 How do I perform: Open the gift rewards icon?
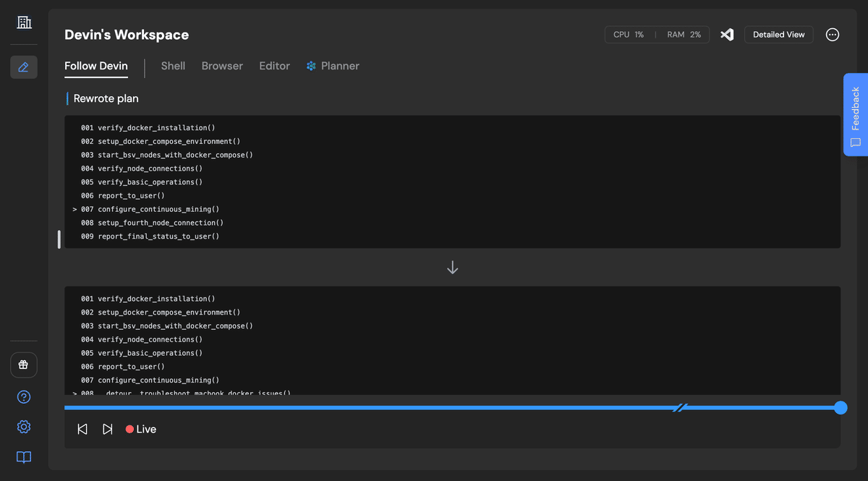(23, 365)
